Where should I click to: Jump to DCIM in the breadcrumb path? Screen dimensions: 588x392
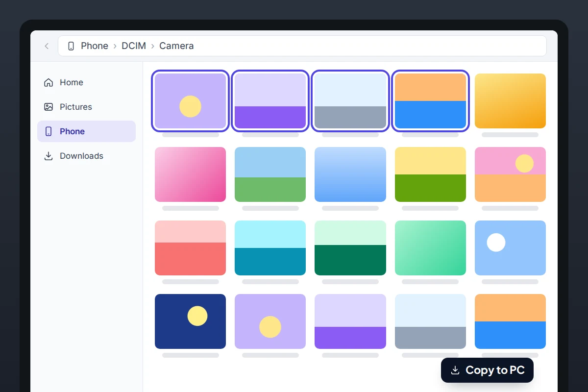pos(134,46)
